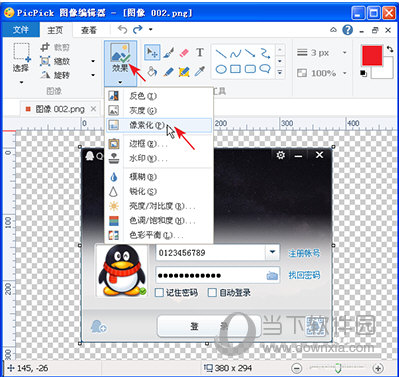Image resolution: width=399 pixels, height=377 pixels.
Task: Choose 像素化 (P) from effects menu
Action: pos(159,125)
